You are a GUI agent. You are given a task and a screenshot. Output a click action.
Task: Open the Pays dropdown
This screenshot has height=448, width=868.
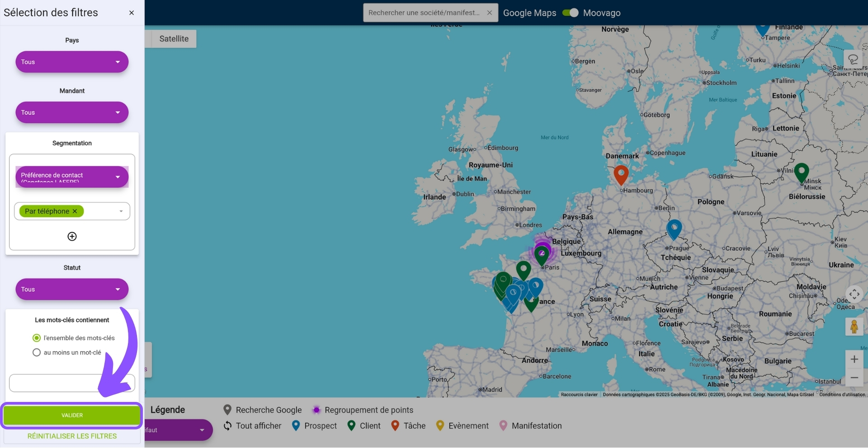pyautogui.click(x=72, y=62)
